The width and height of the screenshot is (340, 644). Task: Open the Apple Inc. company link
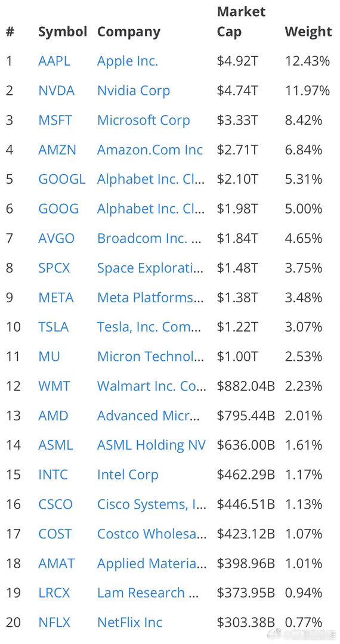[127, 61]
